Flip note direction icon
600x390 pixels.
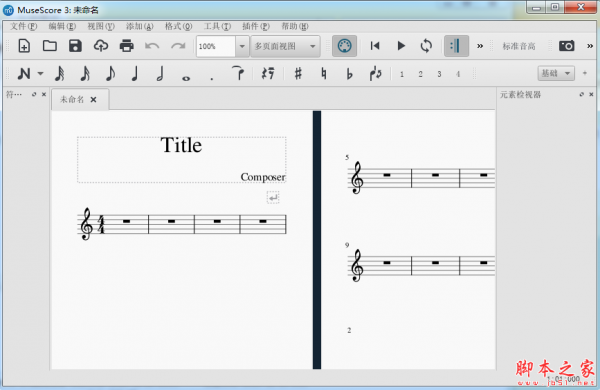(375, 73)
